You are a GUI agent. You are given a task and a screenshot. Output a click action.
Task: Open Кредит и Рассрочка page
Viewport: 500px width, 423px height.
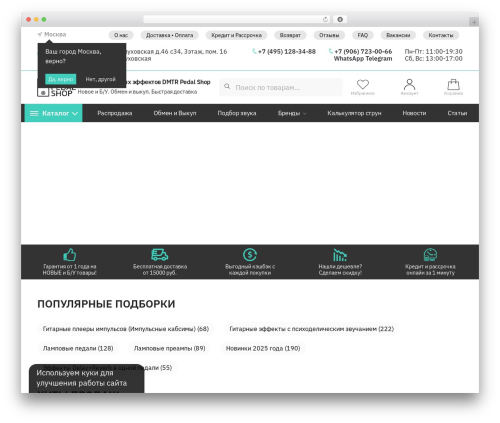tap(236, 35)
